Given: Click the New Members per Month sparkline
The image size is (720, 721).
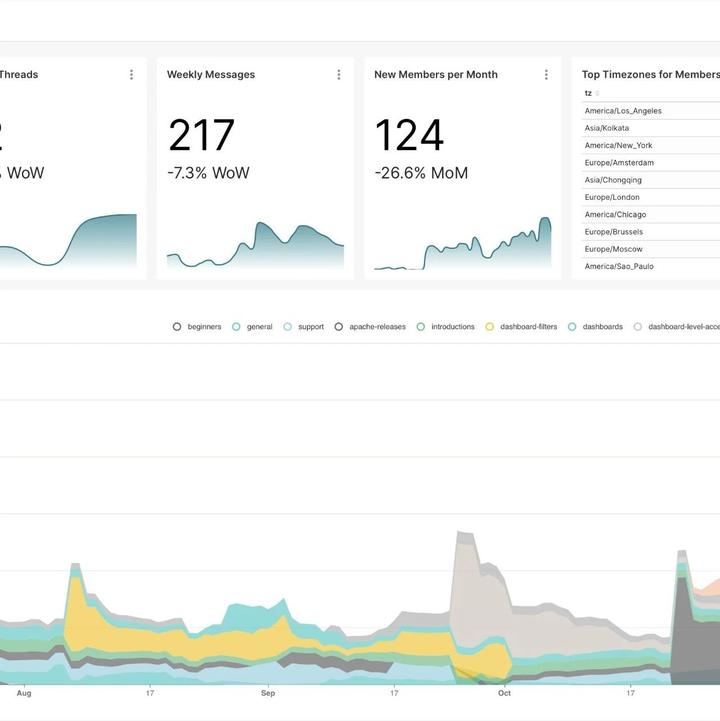Looking at the screenshot, I should [x=463, y=244].
